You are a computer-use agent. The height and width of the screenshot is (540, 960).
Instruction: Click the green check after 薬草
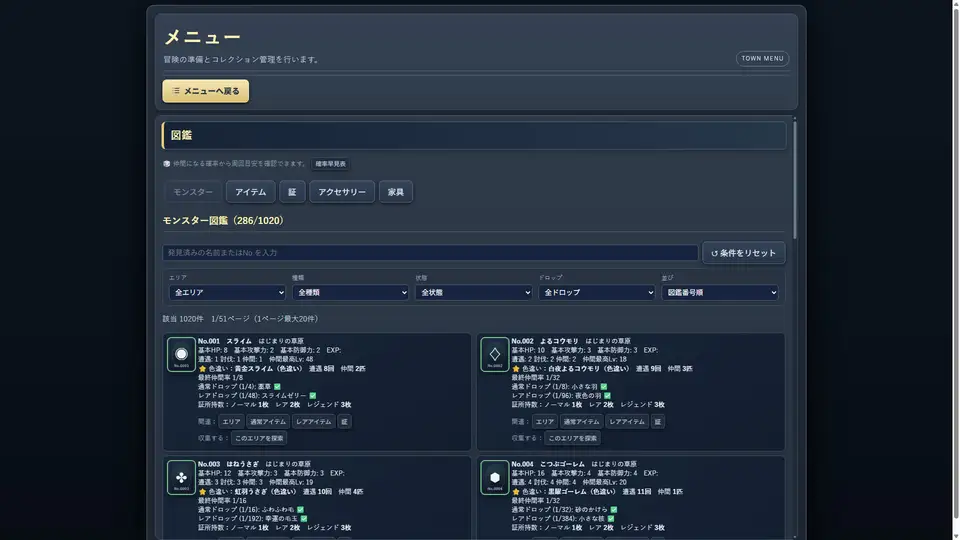[277, 386]
